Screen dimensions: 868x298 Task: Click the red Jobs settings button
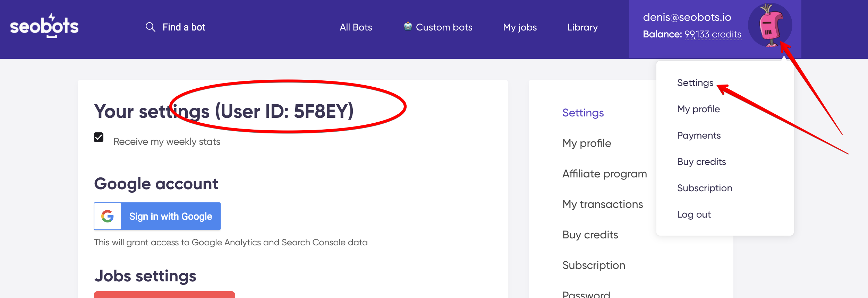click(x=164, y=295)
